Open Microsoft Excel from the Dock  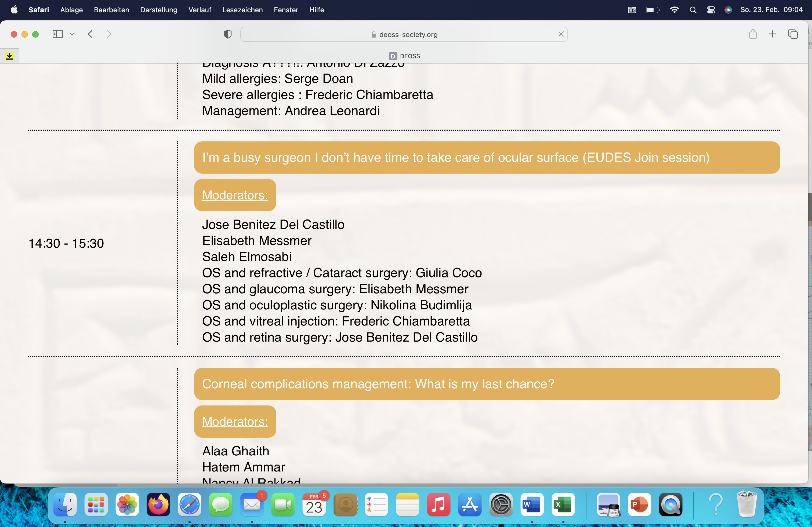[563, 504]
